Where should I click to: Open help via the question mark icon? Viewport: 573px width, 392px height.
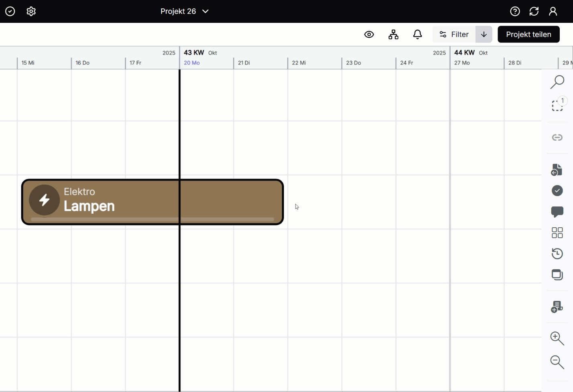(x=515, y=11)
